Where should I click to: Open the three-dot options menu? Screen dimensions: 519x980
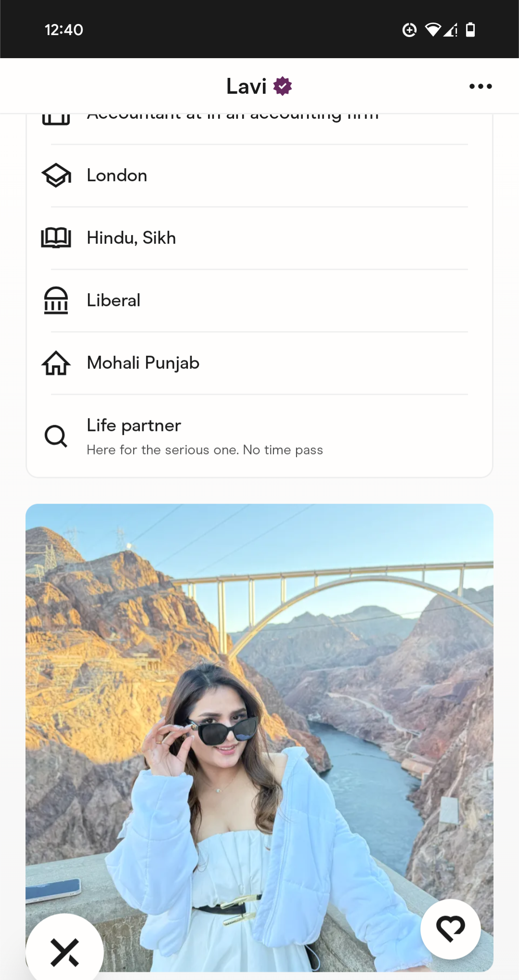click(481, 87)
